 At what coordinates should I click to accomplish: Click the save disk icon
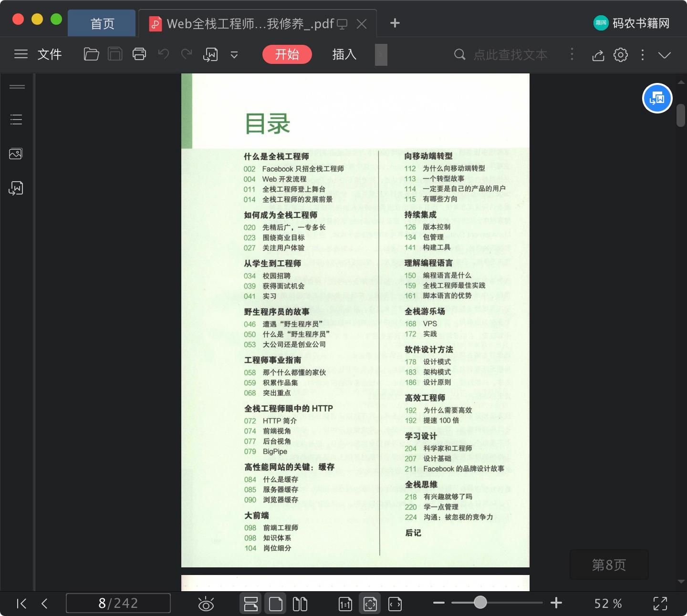pyautogui.click(x=115, y=54)
